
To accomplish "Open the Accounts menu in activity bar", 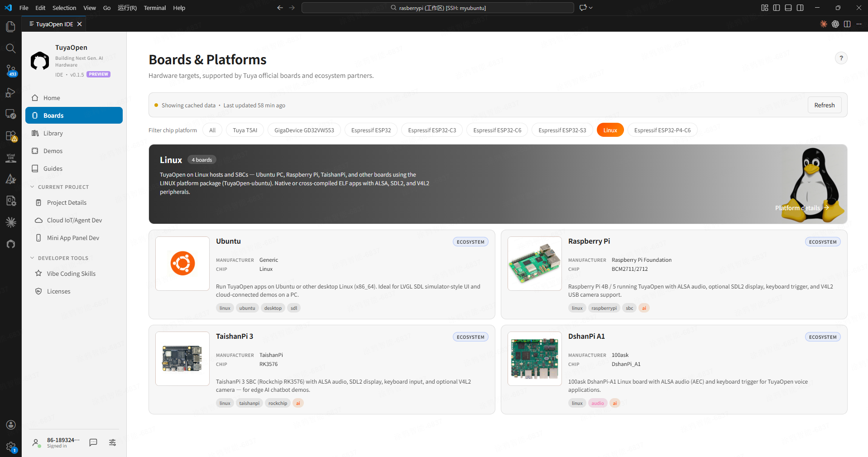I will point(10,425).
